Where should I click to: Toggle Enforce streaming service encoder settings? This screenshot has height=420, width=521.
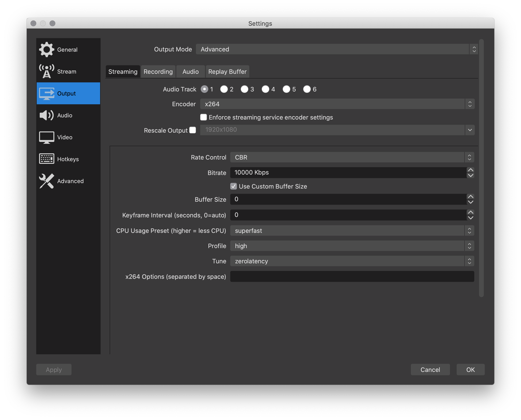tap(204, 117)
